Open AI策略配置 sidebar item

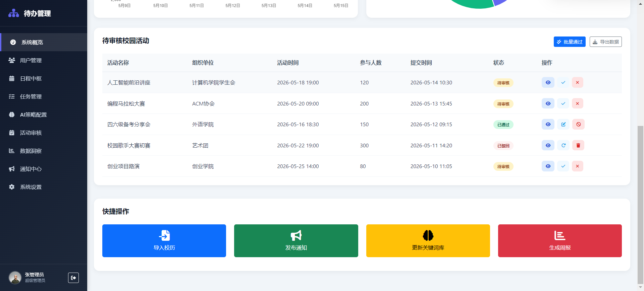pyautogui.click(x=44, y=115)
